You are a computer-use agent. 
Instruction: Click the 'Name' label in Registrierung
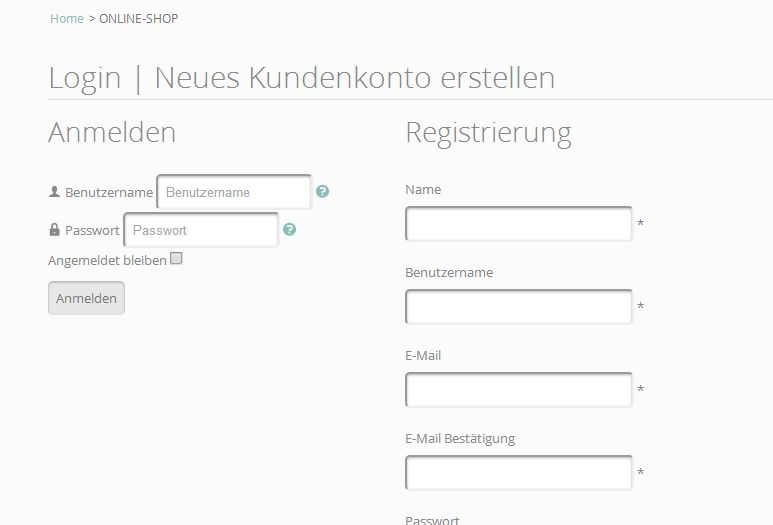pyautogui.click(x=423, y=190)
